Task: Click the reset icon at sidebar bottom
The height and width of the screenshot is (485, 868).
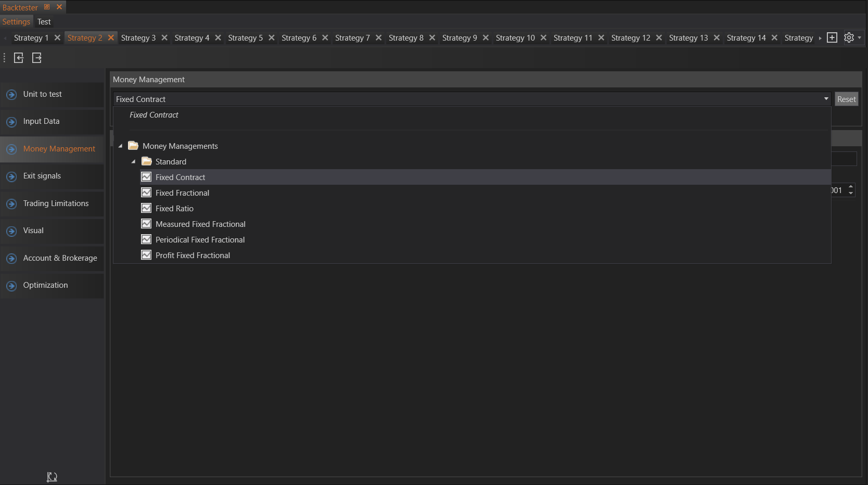Action: point(52,477)
